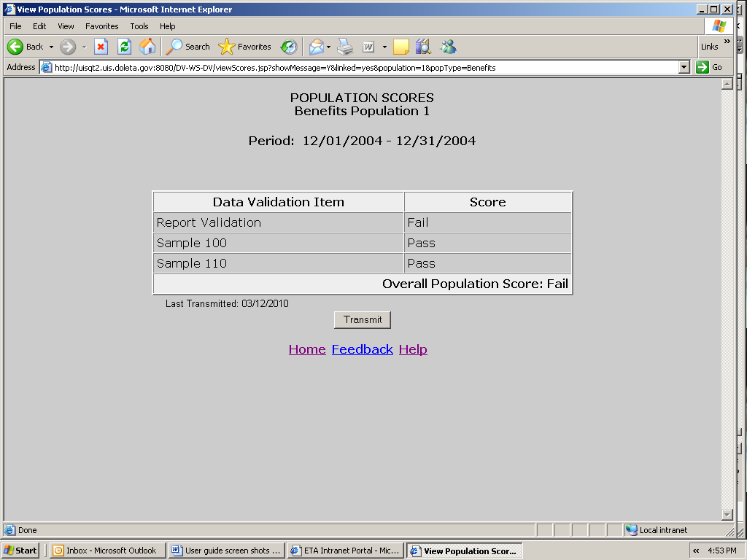Open the View menu
This screenshot has width=747, height=560.
66,26
